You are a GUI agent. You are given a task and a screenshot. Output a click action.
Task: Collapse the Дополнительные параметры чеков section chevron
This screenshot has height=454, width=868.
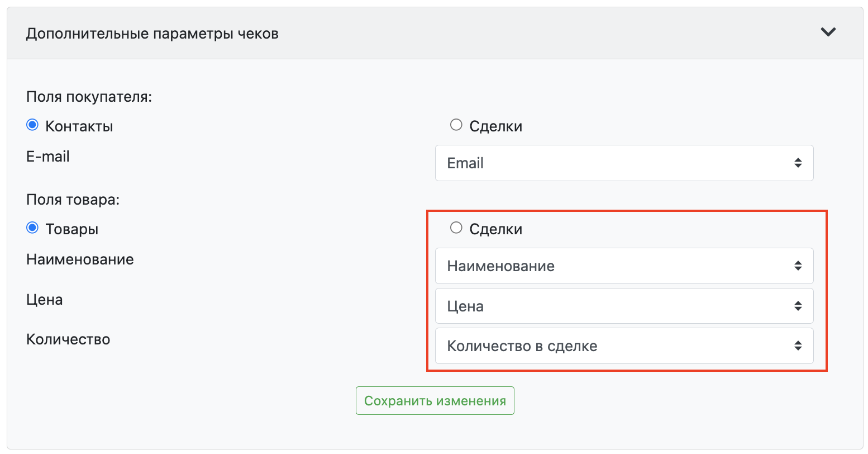click(x=828, y=32)
